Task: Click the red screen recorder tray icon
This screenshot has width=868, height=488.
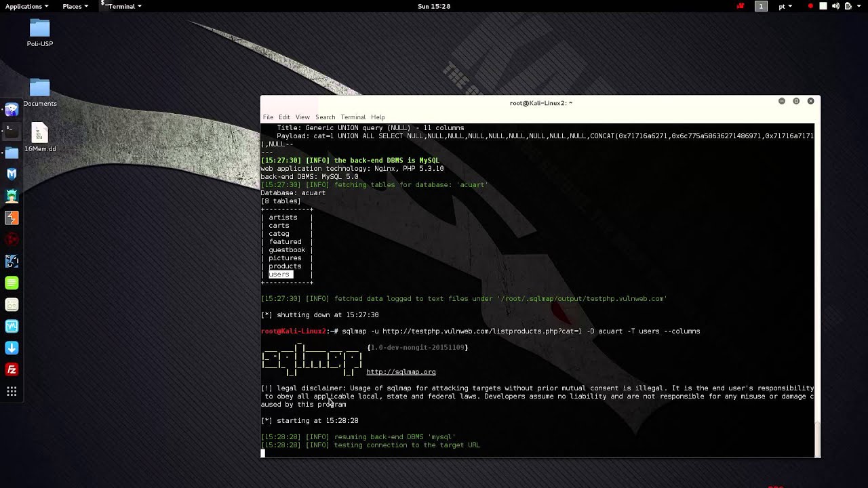Action: pyautogui.click(x=741, y=6)
